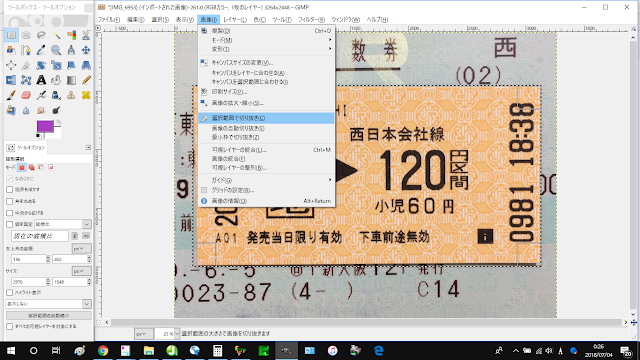Enable the fixed aspect ratio checkbox
The height and width of the screenshot is (360, 640).
pos(9,224)
